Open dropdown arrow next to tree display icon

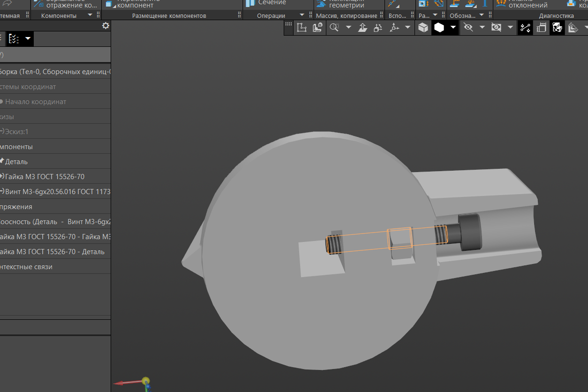pyautogui.click(x=28, y=38)
